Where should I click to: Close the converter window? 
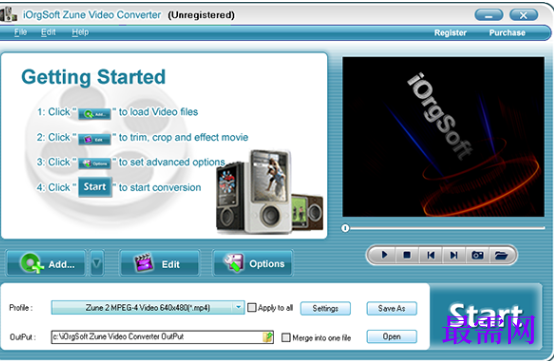tap(523, 15)
